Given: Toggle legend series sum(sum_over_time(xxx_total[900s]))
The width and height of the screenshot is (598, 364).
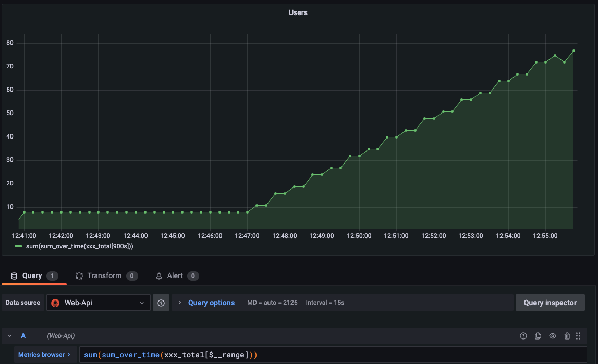Looking at the screenshot, I should pos(79,246).
